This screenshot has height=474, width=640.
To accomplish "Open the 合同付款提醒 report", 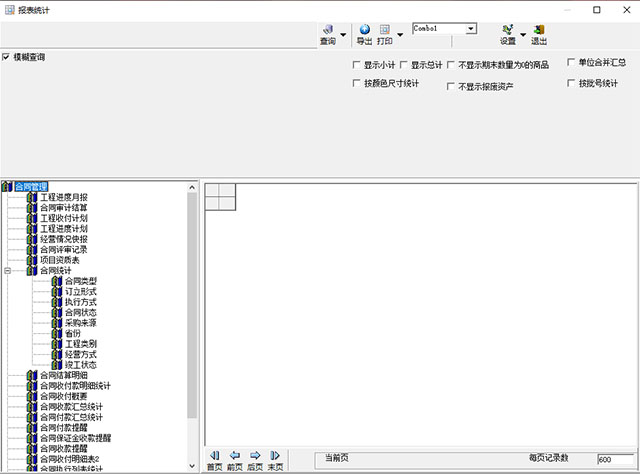I will click(64, 427).
